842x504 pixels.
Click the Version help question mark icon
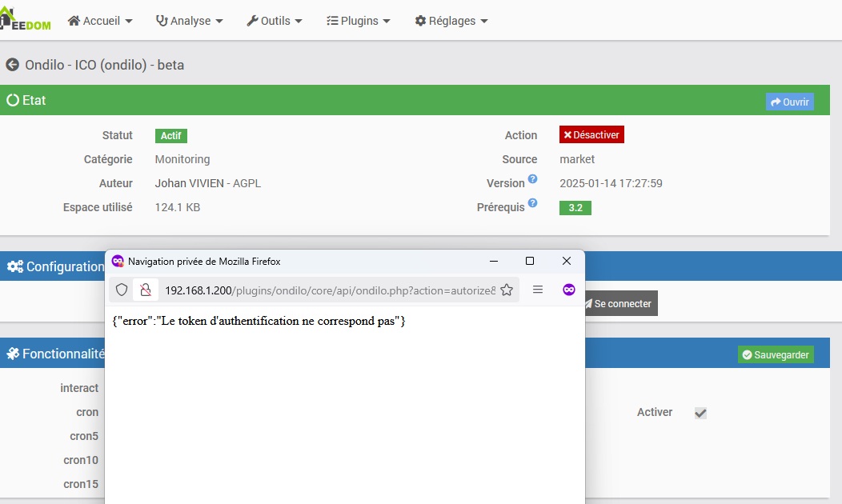tap(532, 178)
